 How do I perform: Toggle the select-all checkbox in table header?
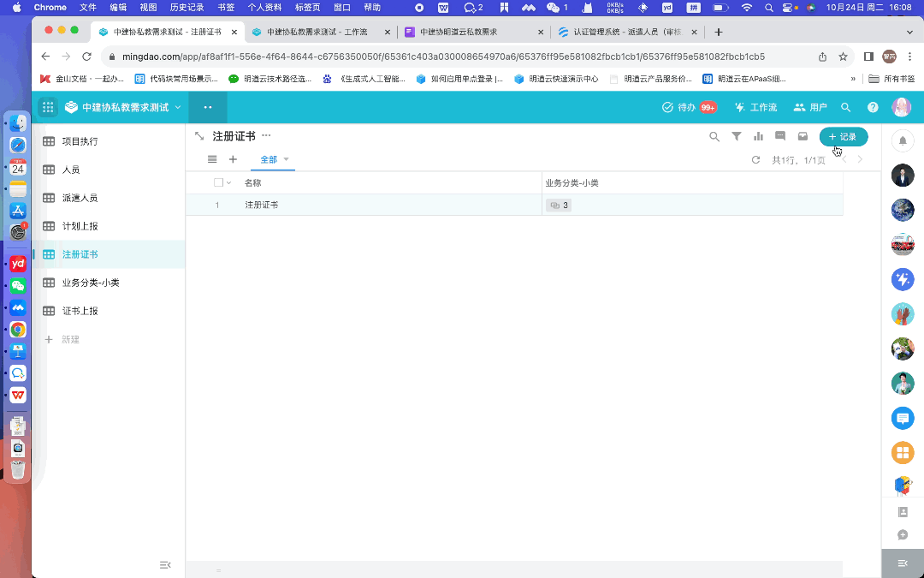click(218, 182)
